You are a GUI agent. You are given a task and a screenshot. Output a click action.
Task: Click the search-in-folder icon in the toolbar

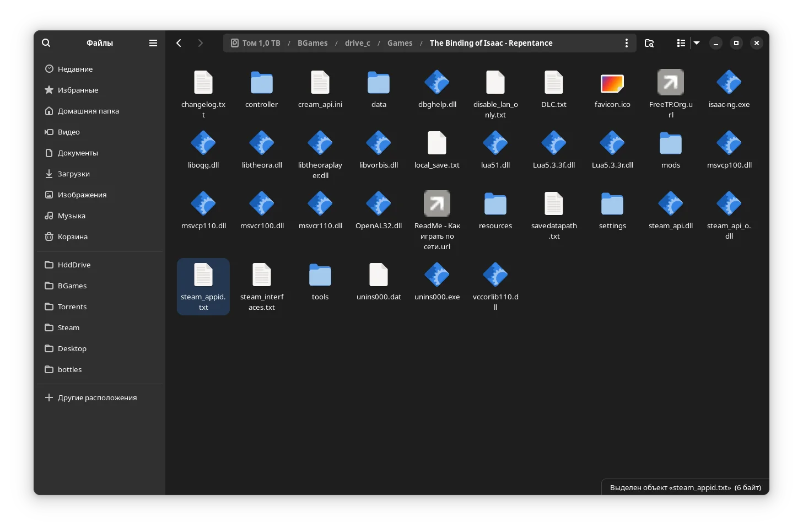pyautogui.click(x=649, y=43)
